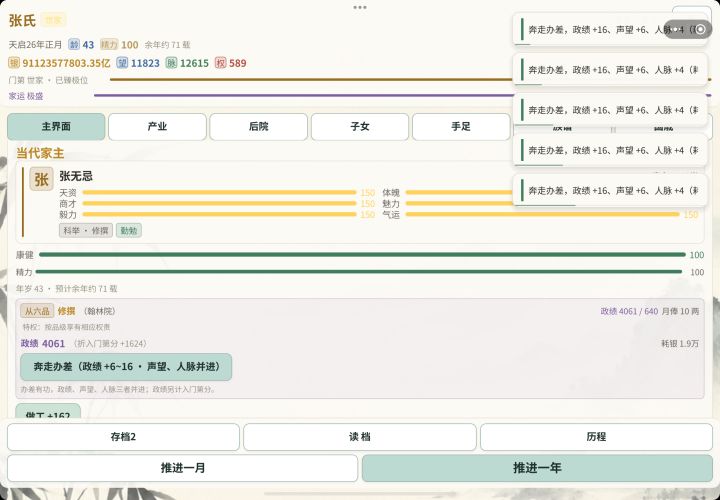Click the 办差有功 description line
The height and width of the screenshot is (500, 720).
tap(118, 389)
